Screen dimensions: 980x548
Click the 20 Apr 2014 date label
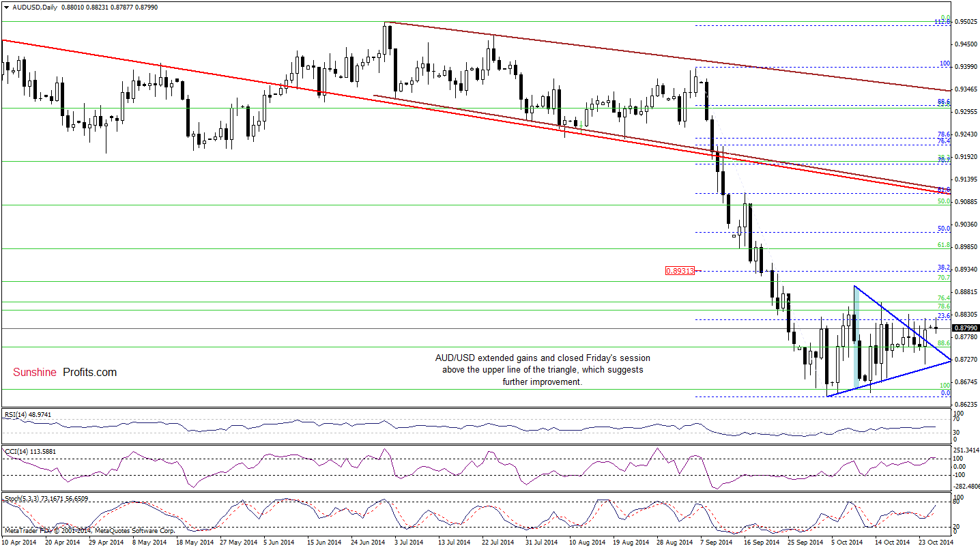[x=62, y=543]
